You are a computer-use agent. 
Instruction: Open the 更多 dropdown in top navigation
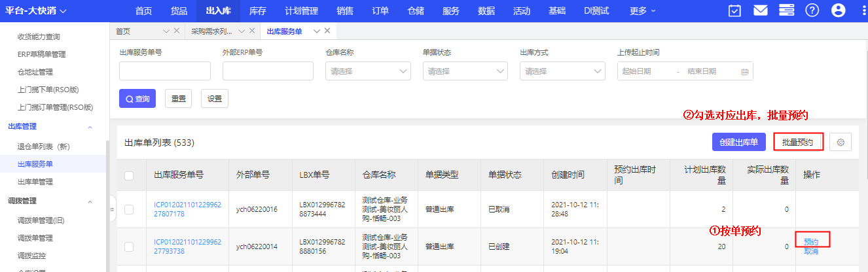pyautogui.click(x=643, y=10)
